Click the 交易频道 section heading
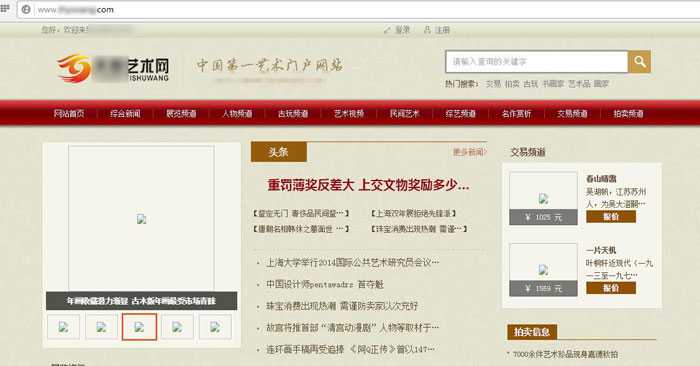The image size is (700, 366). [528, 152]
